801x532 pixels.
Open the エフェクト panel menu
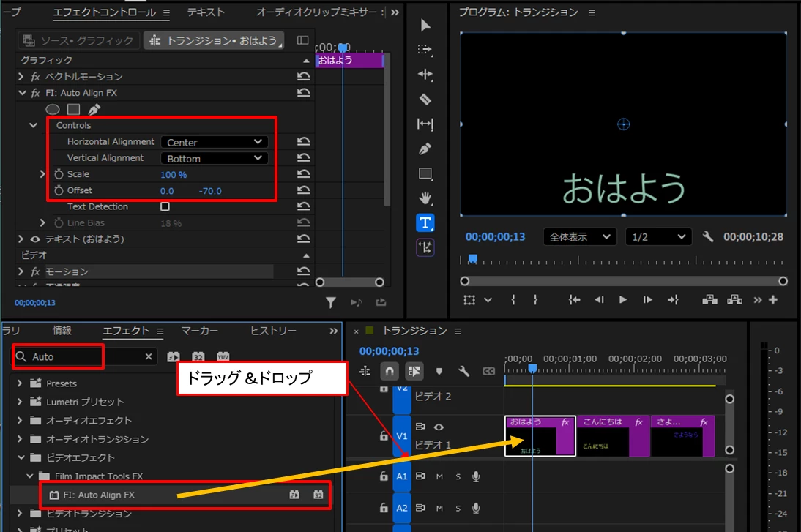pyautogui.click(x=160, y=331)
